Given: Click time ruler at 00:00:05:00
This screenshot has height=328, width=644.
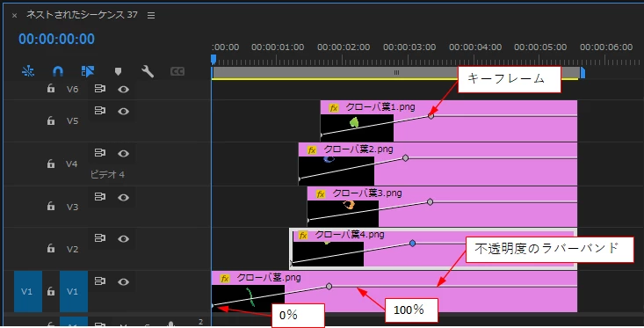Looking at the screenshot, I should click(540, 47).
